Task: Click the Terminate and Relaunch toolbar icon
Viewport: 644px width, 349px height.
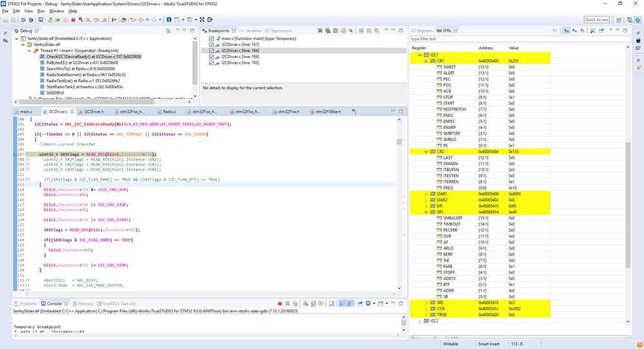Action: tap(81, 20)
